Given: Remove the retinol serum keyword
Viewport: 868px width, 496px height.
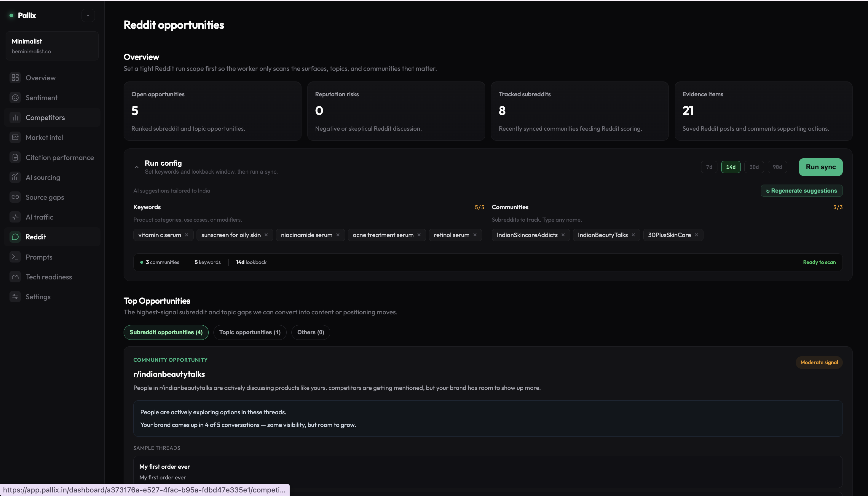Looking at the screenshot, I should pos(475,235).
